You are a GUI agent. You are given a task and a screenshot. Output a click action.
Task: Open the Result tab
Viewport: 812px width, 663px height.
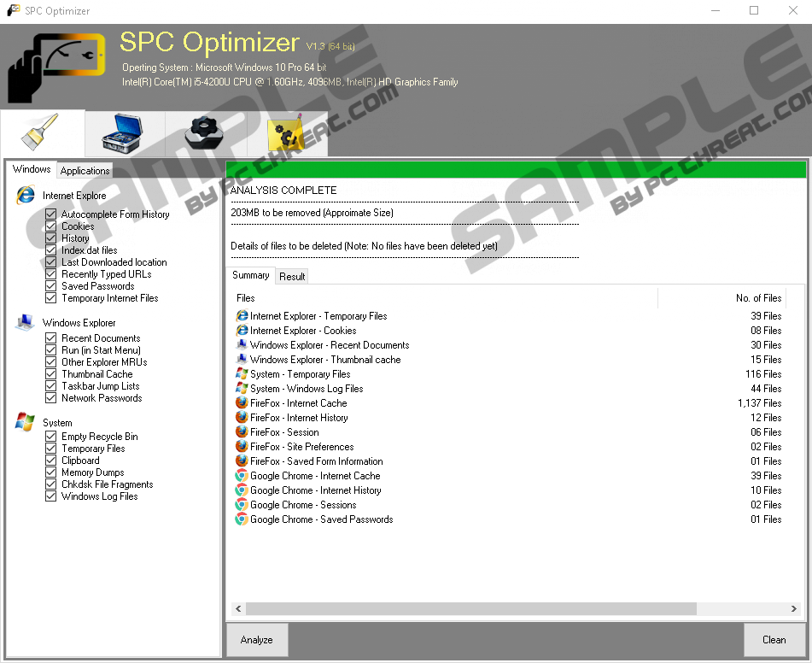pyautogui.click(x=292, y=277)
